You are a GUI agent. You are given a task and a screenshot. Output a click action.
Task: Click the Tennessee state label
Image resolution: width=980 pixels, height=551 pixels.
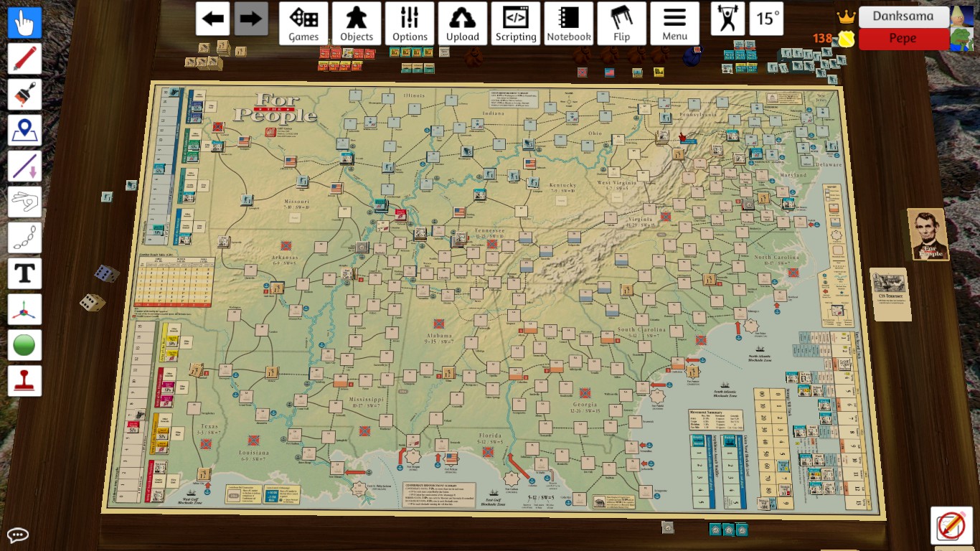click(x=489, y=231)
